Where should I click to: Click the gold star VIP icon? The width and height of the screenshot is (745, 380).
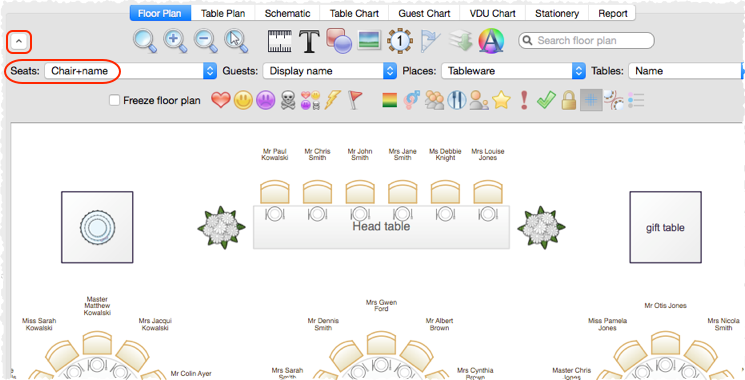coord(501,100)
